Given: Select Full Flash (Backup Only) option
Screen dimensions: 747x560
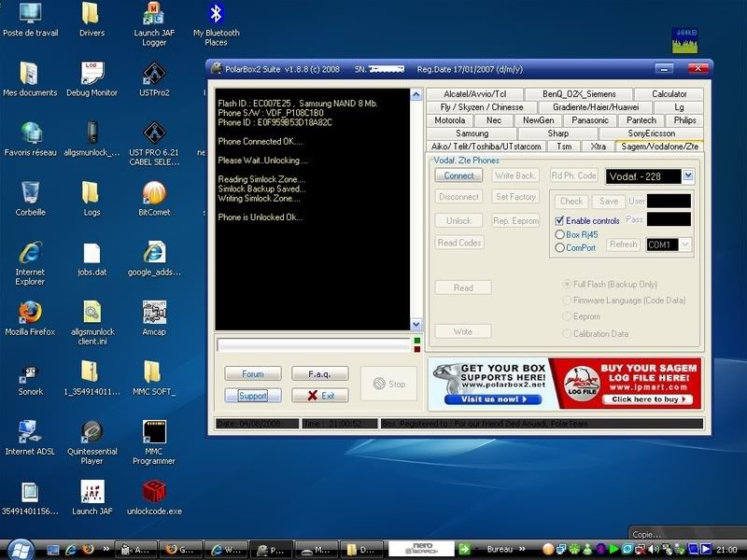Looking at the screenshot, I should (x=567, y=284).
